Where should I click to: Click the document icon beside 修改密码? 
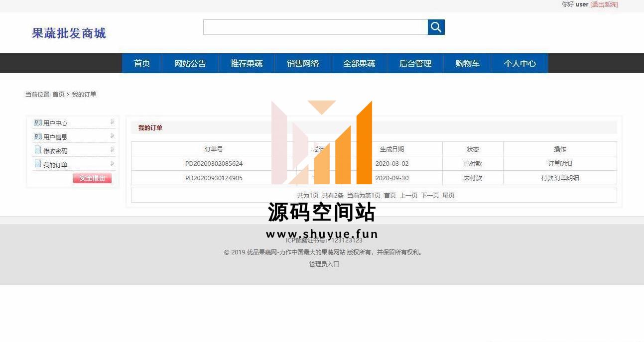click(x=37, y=150)
